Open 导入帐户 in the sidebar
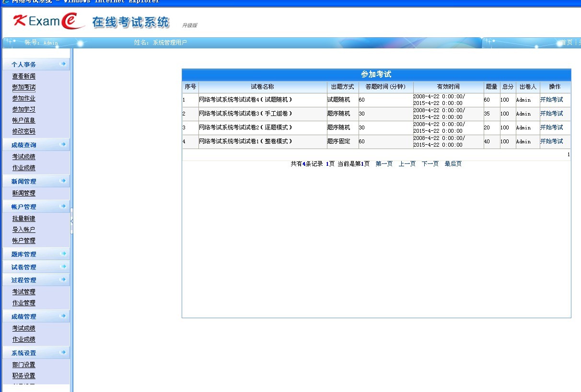 coord(23,229)
